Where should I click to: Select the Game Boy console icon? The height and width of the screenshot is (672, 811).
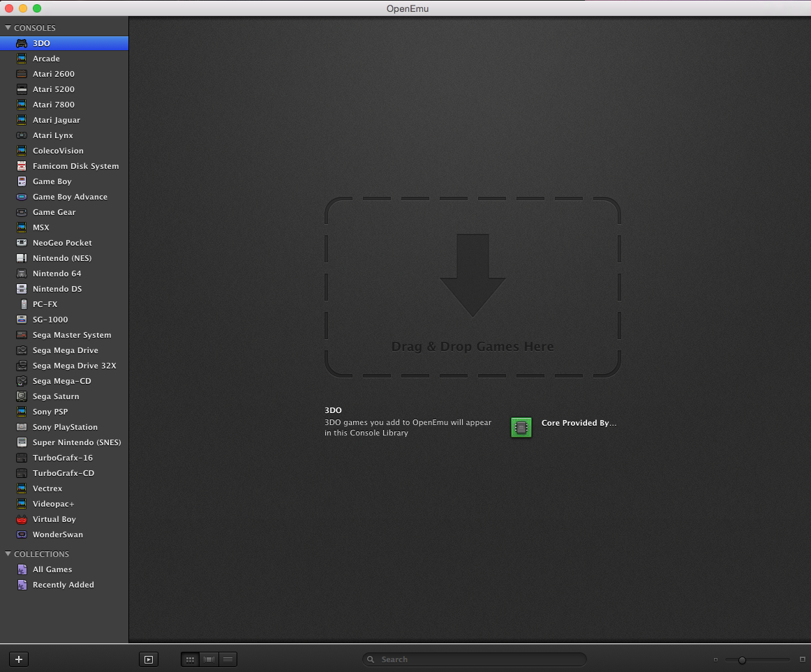pyautogui.click(x=22, y=181)
